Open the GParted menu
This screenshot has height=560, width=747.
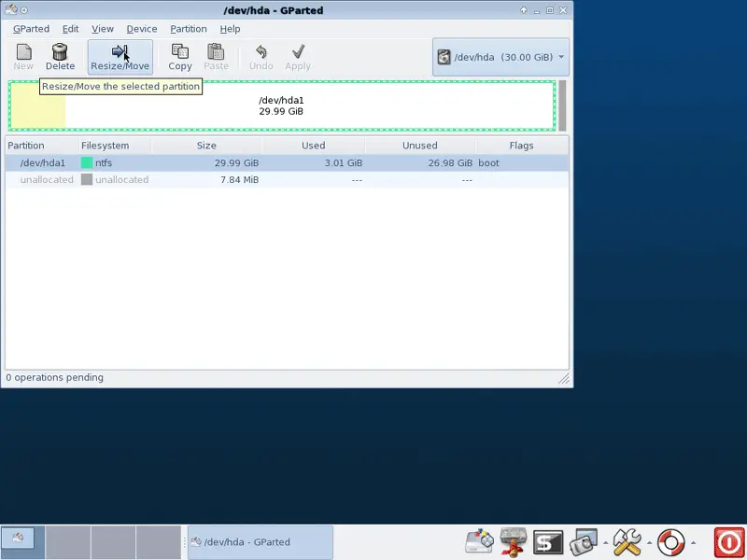pos(31,29)
